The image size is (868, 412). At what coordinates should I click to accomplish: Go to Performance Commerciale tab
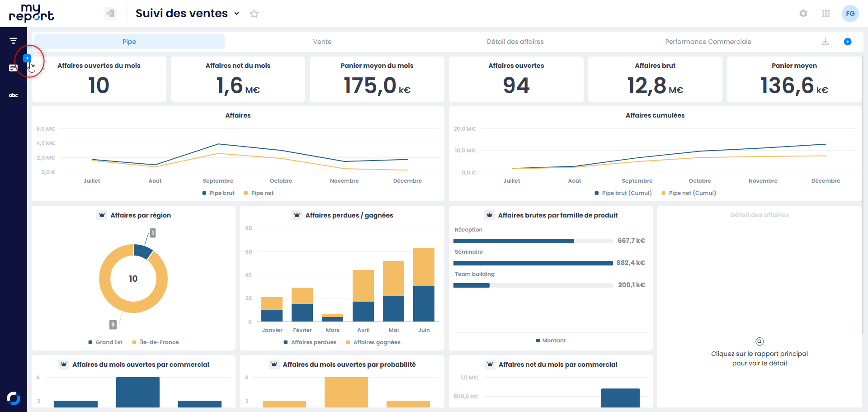pyautogui.click(x=708, y=42)
